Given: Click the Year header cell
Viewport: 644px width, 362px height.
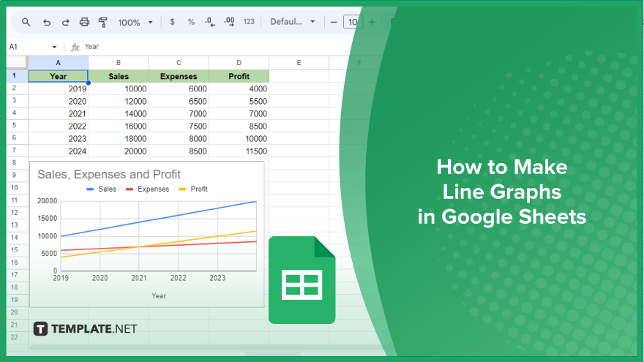Looking at the screenshot, I should point(58,76).
